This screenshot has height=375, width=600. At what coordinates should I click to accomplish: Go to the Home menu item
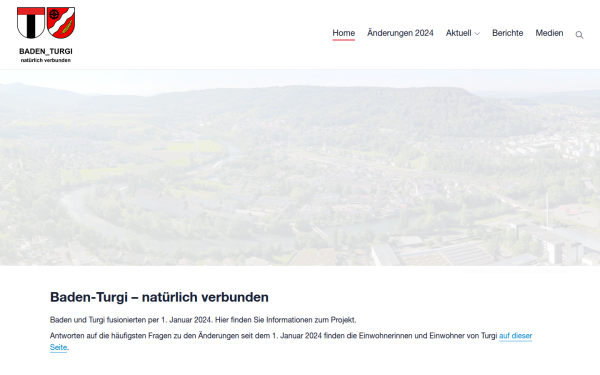point(343,33)
